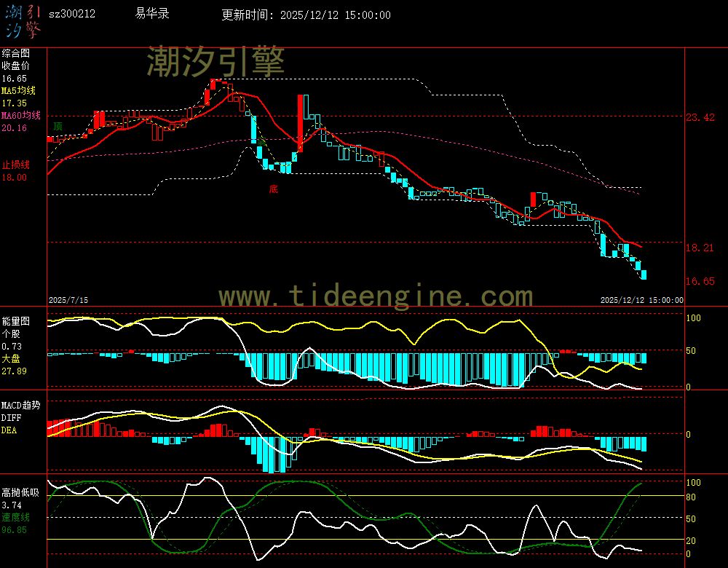Click the 23.42 price axis label
Viewport: 728px width, 568px height.
(x=700, y=117)
